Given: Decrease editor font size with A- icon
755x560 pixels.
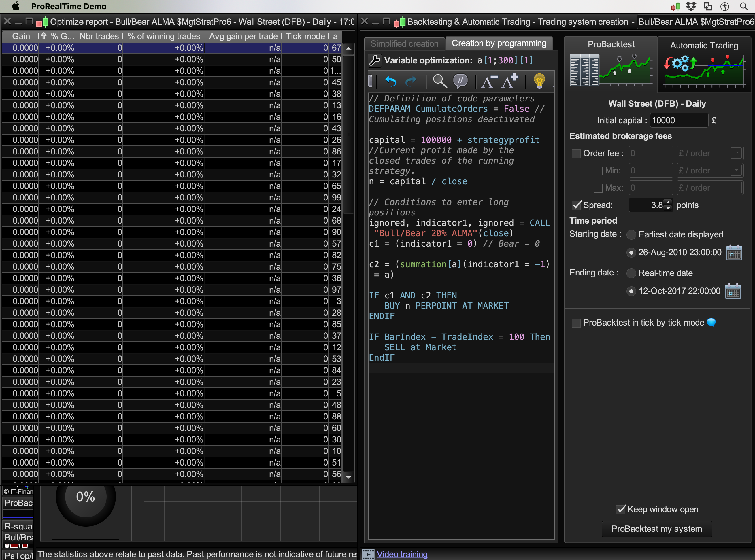Looking at the screenshot, I should [488, 81].
